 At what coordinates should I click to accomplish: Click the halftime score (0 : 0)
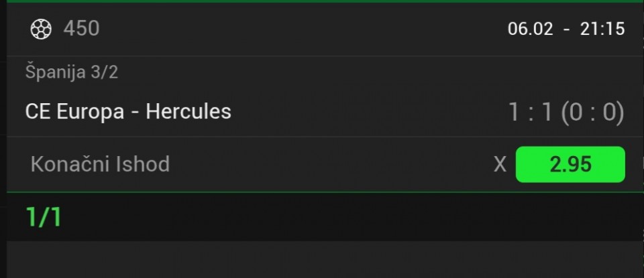pos(592,113)
